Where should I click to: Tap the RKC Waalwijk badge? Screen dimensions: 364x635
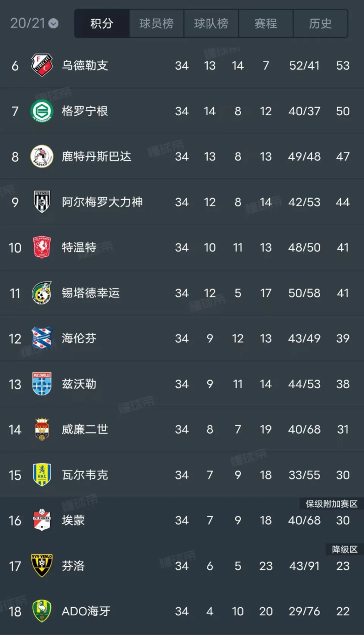pyautogui.click(x=42, y=475)
